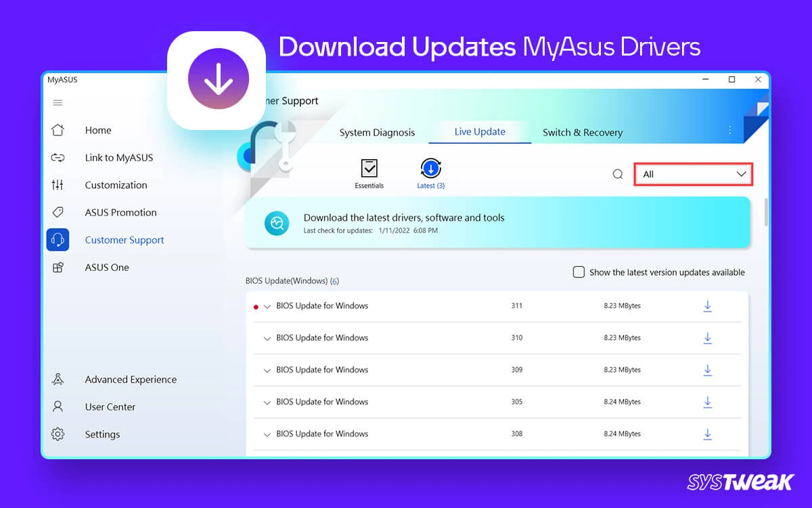This screenshot has height=508, width=812.
Task: Download BIOS version 309
Action: click(707, 370)
